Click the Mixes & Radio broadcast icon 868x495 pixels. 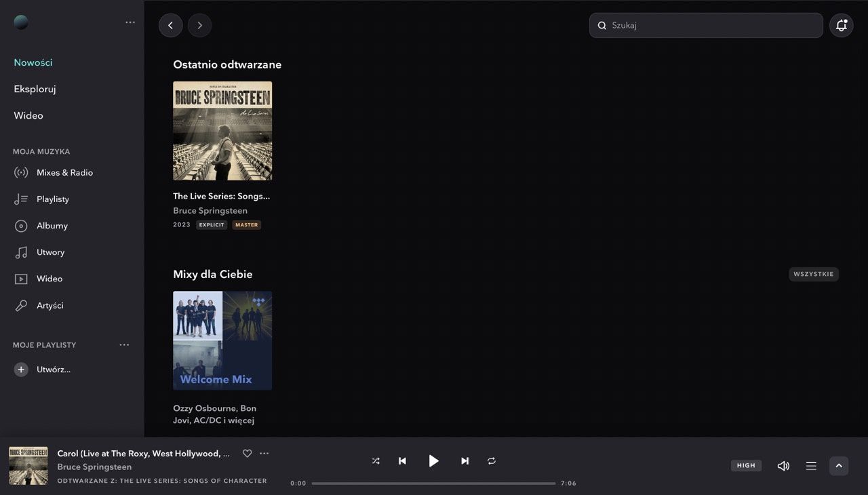(x=21, y=172)
